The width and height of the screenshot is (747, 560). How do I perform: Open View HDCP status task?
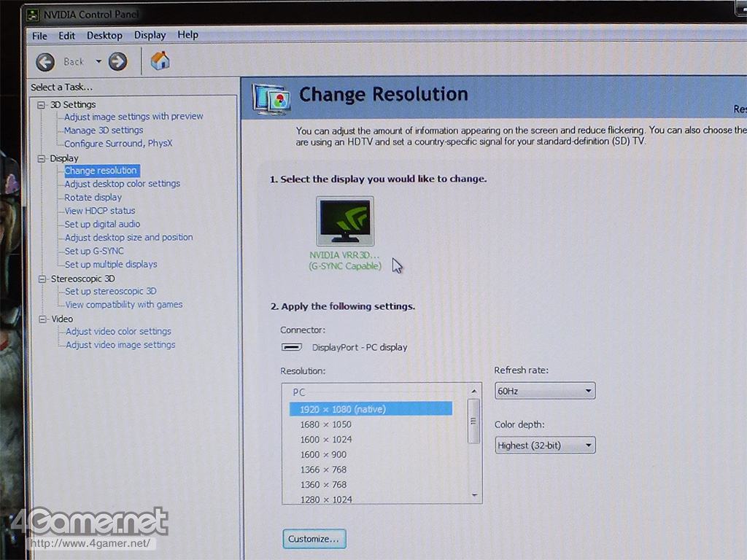(99, 211)
